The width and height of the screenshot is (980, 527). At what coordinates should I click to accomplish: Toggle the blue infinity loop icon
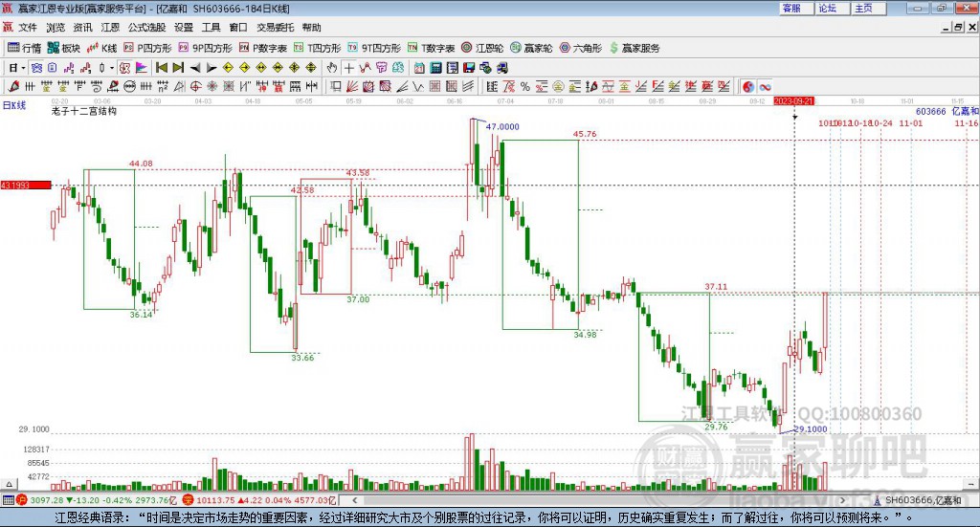coord(765,87)
